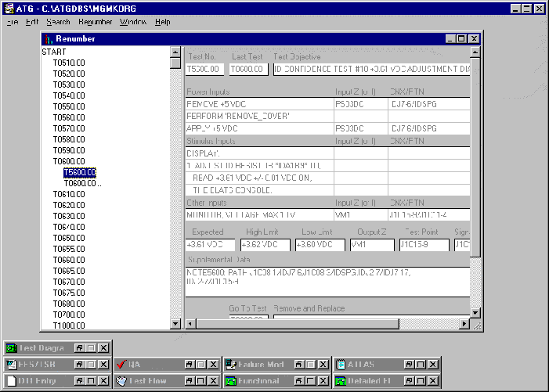This screenshot has height=392, width=549.
Task: Restore the Functional minimized window
Action: tap(299, 381)
